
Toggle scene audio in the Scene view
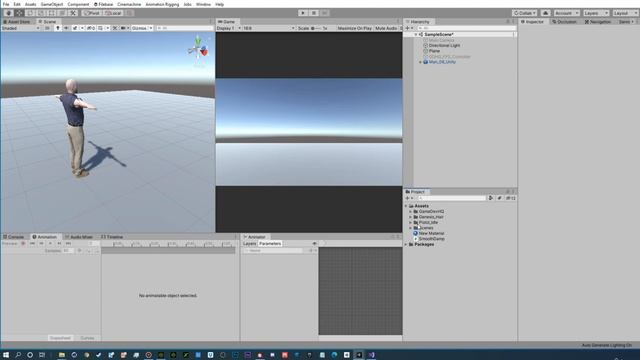pos(66,28)
